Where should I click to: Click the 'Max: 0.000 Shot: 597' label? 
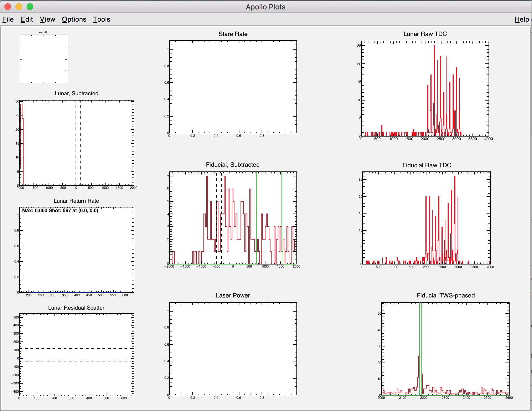point(47,210)
